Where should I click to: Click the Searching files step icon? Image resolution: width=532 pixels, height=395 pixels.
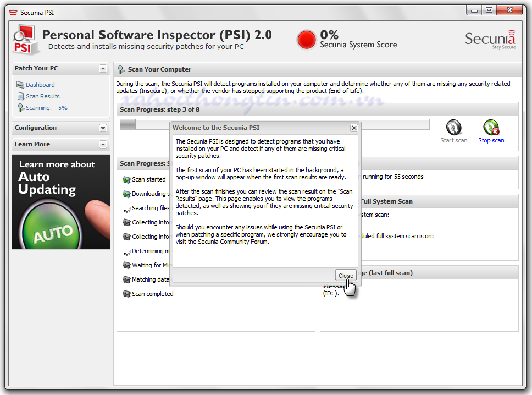(x=126, y=210)
